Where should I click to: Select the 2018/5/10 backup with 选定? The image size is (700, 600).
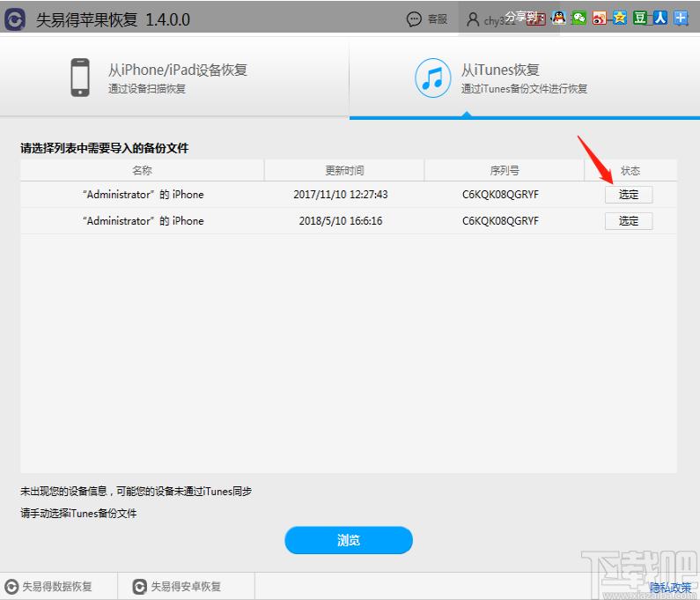point(629,221)
